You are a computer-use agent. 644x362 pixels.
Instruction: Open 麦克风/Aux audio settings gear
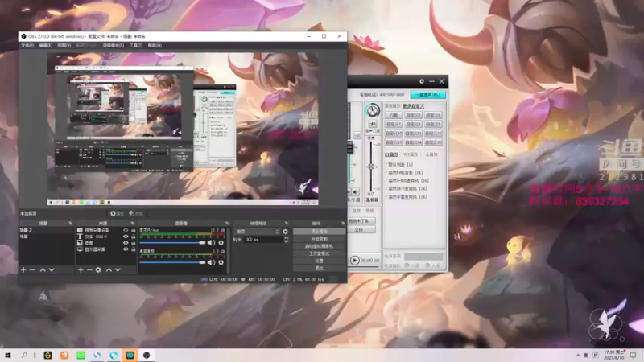pos(221,243)
